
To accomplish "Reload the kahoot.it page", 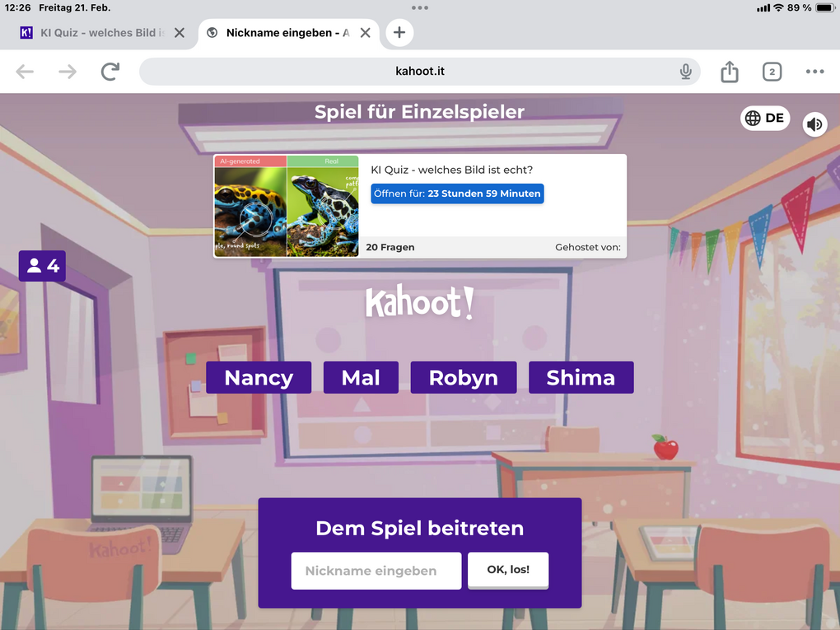I will click(110, 72).
